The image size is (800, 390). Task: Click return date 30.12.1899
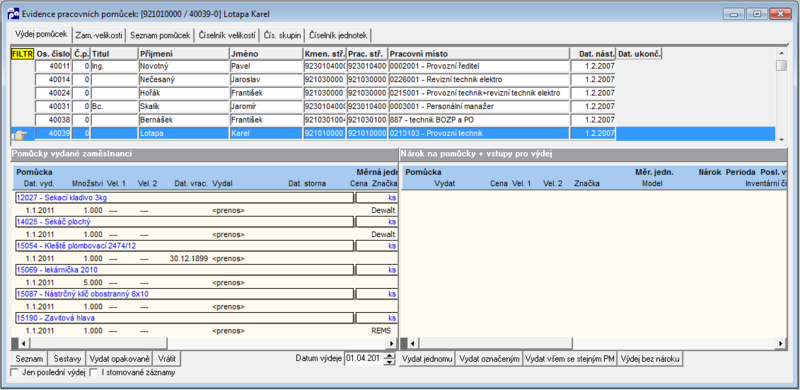[x=189, y=258]
